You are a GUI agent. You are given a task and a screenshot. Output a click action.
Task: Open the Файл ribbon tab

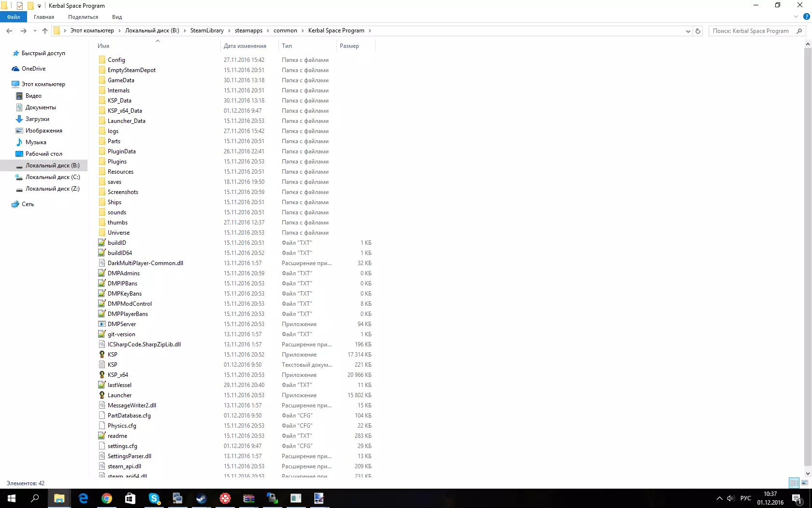14,17
